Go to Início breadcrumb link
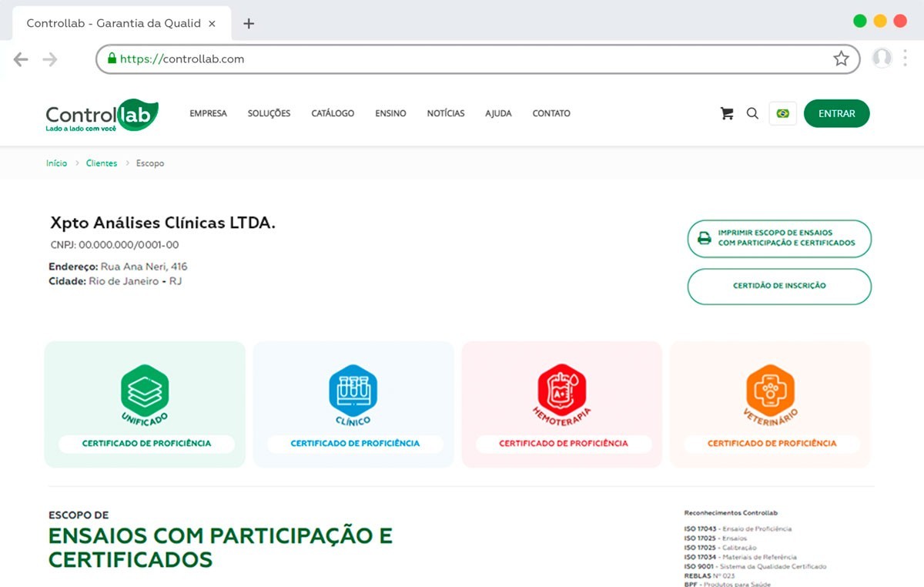This screenshot has height=587, width=924. pos(56,163)
